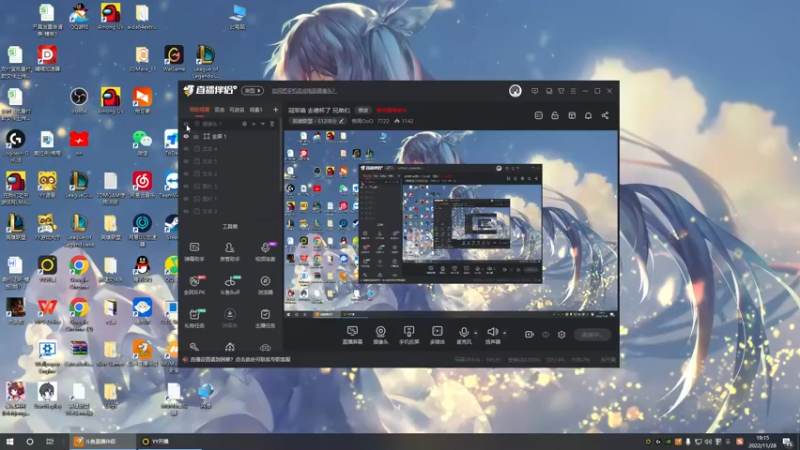This screenshot has width=800, height=450.
Task: Open notifications bell icon above preview
Action: coord(588,116)
